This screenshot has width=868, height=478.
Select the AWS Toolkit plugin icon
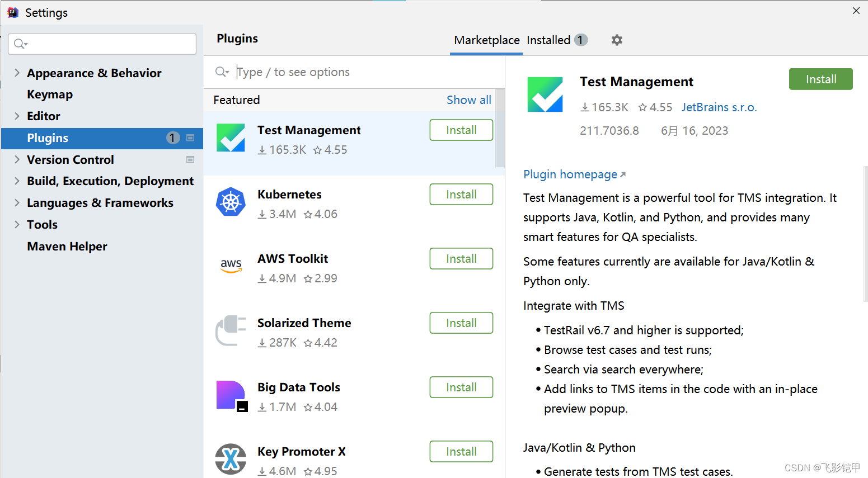[x=231, y=266]
